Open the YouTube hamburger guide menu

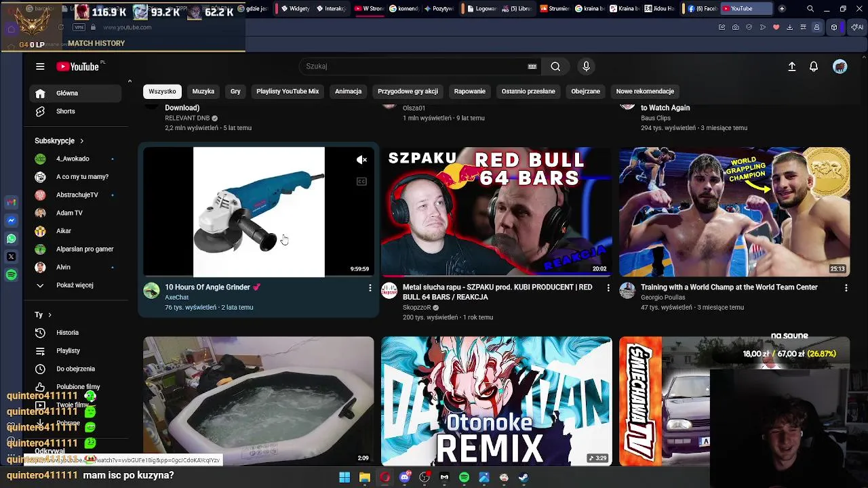point(40,66)
